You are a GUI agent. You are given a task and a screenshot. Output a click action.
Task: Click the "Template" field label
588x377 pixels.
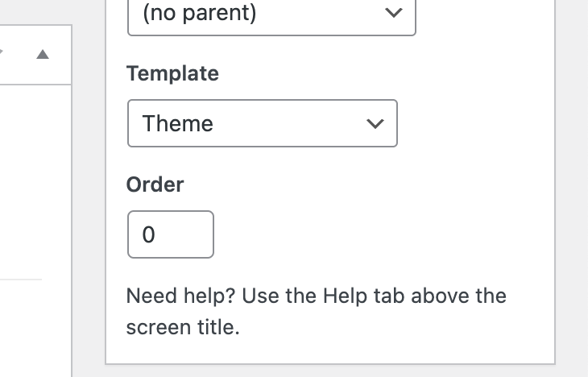[x=172, y=73]
